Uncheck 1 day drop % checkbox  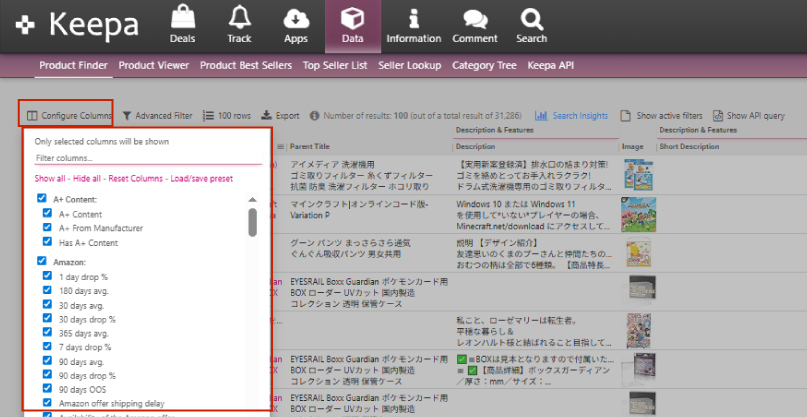(47, 276)
